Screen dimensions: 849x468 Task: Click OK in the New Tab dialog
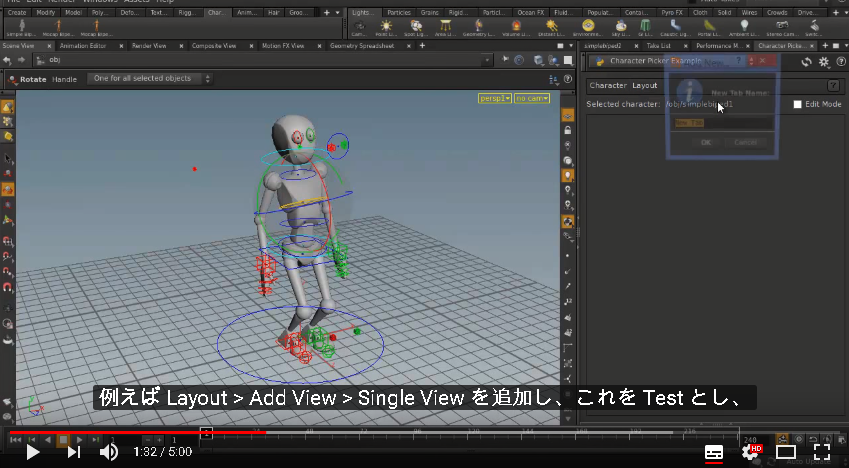[706, 142]
